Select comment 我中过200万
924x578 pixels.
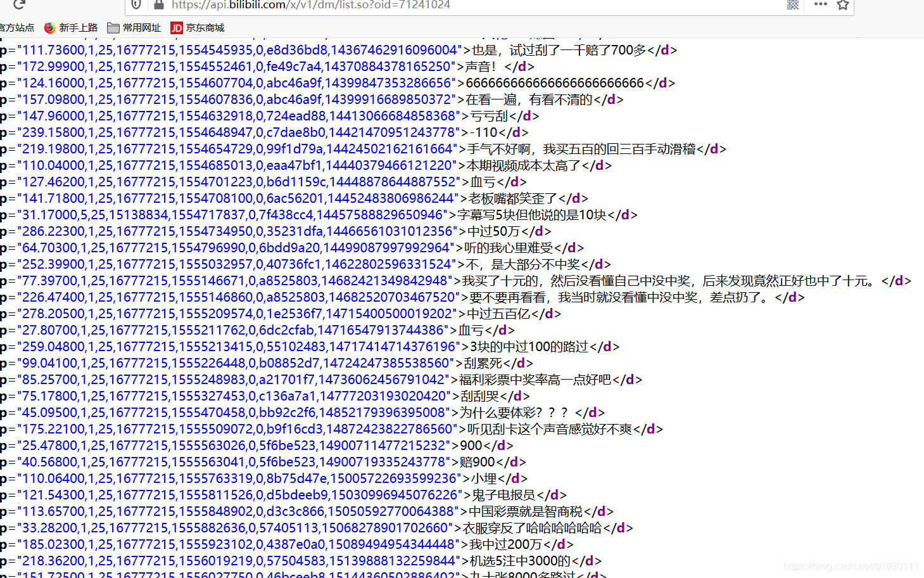(x=506, y=544)
